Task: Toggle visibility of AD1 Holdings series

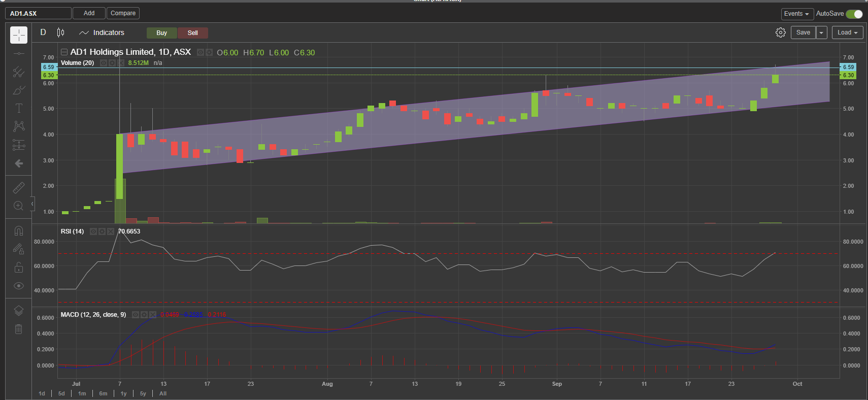Action: 201,52
